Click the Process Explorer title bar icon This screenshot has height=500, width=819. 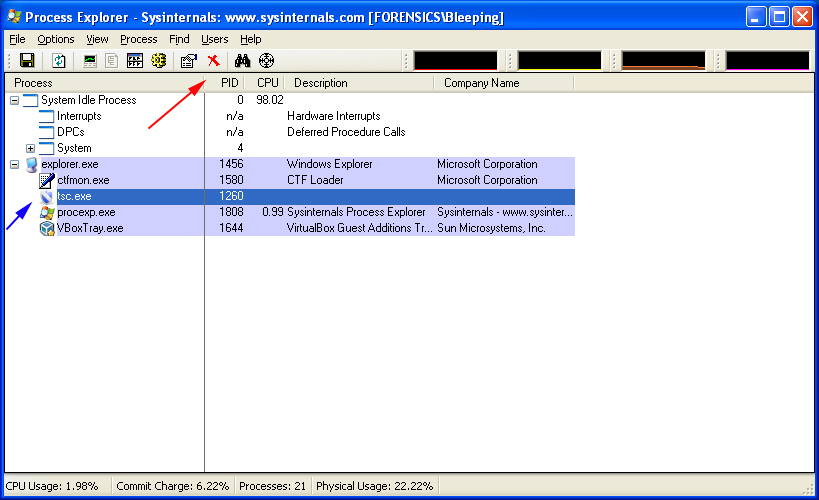14,17
